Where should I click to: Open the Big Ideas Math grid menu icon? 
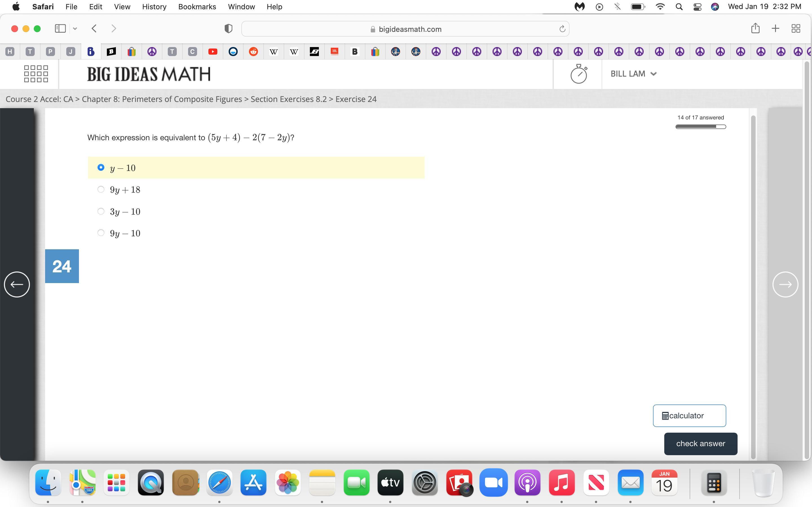[36, 74]
